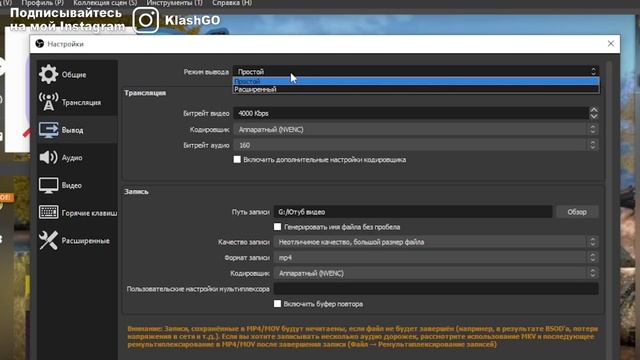The image size is (640, 360).
Task: Enable Включить дополнительные настройки кодировщика checkbox
Action: [x=237, y=159]
